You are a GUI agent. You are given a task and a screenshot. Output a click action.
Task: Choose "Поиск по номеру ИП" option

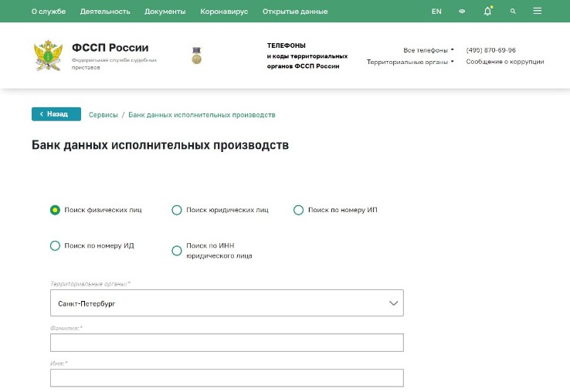[x=299, y=210]
